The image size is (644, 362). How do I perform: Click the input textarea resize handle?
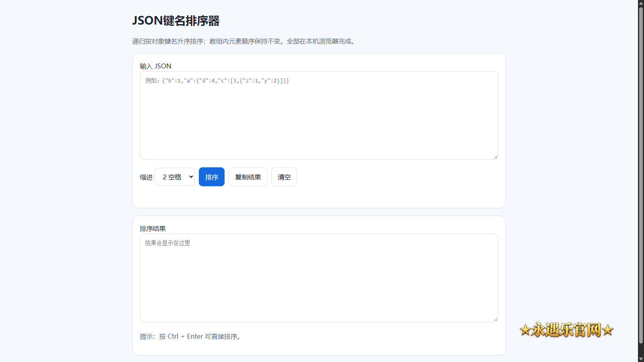tap(495, 157)
